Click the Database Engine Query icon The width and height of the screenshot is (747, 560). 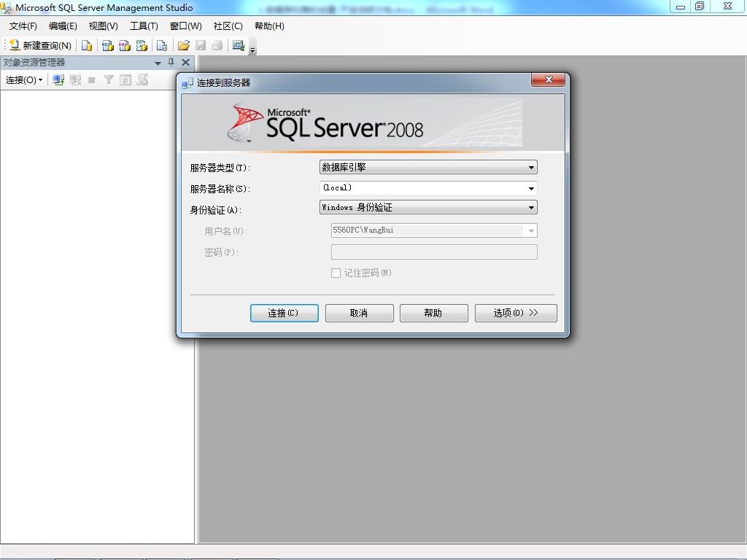[x=86, y=45]
